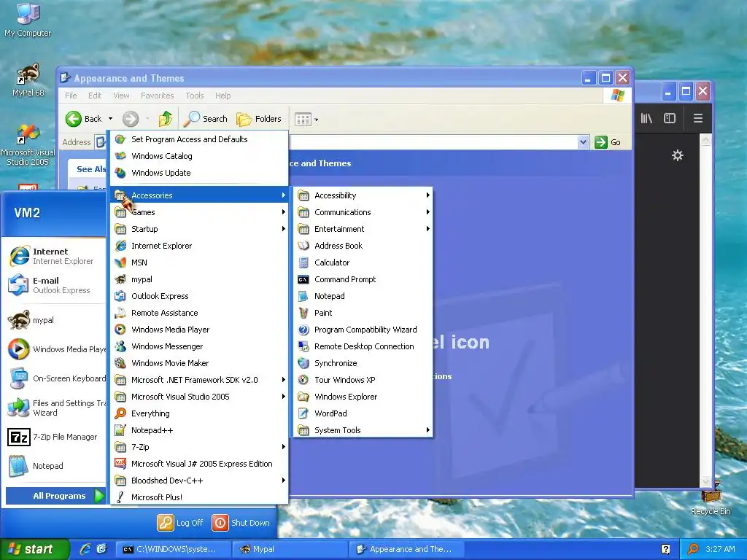
Task: Open Microsoft Plus! entry
Action: [199, 497]
